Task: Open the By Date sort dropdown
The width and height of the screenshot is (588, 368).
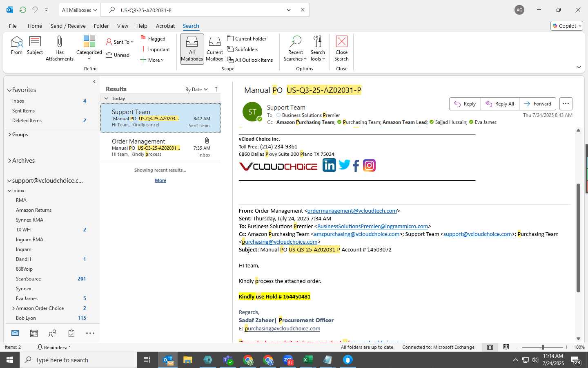Action: pyautogui.click(x=196, y=89)
